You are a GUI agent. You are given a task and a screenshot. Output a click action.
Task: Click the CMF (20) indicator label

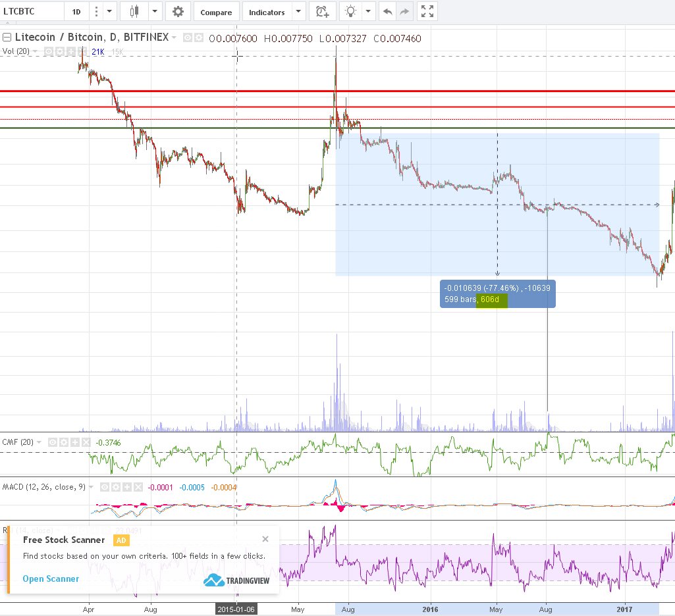point(18,442)
